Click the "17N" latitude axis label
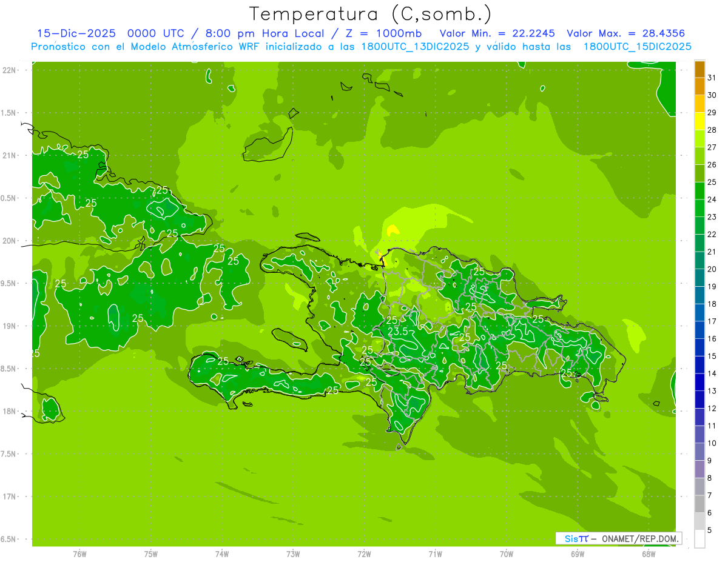The height and width of the screenshot is (562, 728). (9, 497)
